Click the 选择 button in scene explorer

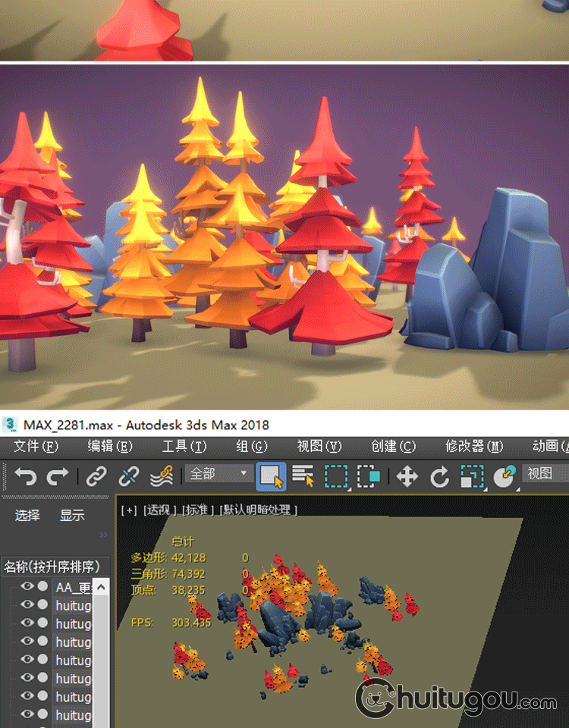pos(27,516)
